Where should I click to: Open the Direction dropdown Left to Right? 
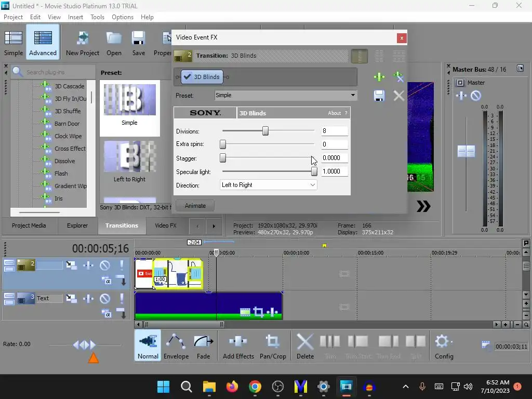click(x=269, y=185)
